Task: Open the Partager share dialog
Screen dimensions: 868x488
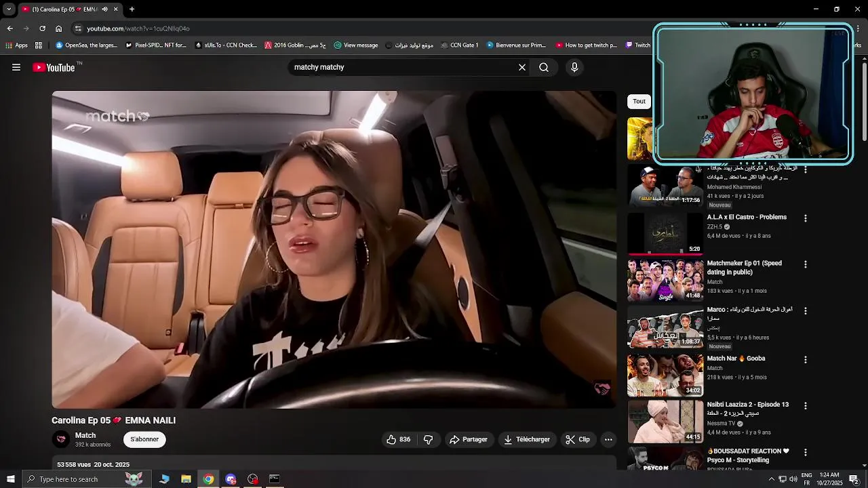Action: click(x=468, y=439)
